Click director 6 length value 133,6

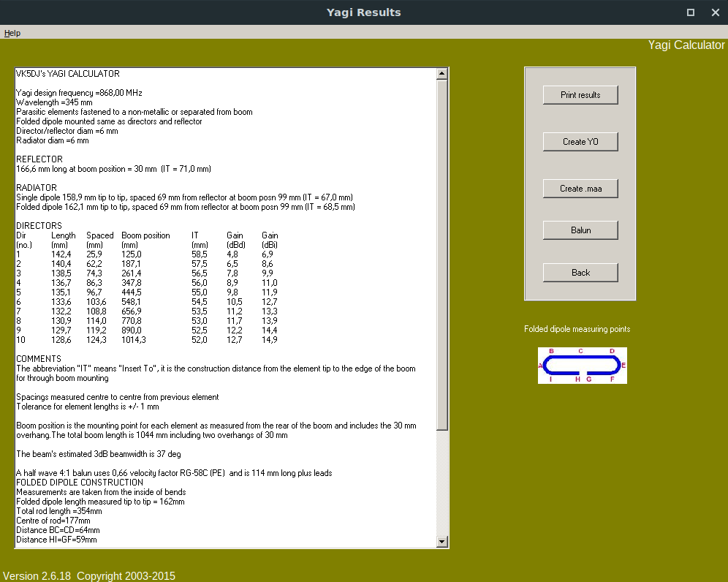(61, 302)
